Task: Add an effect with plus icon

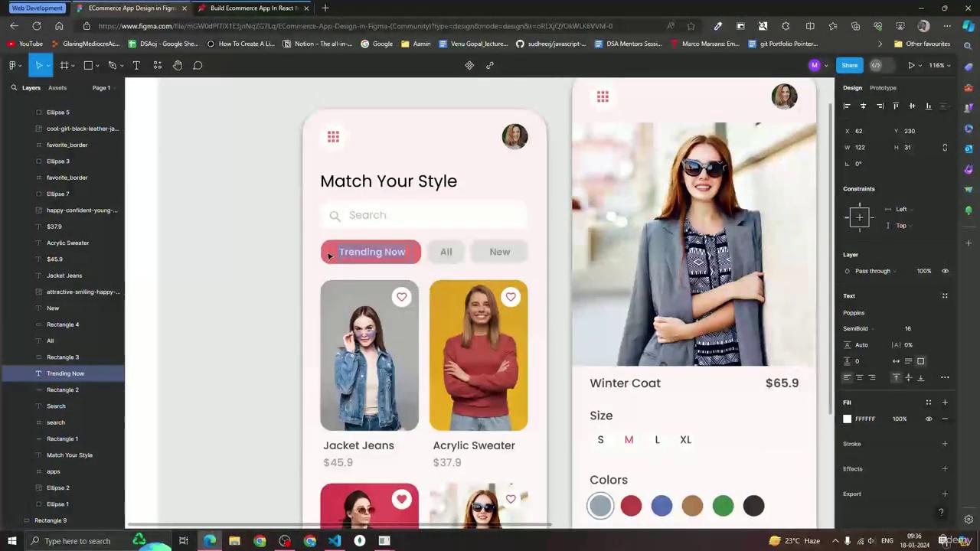Action: click(945, 469)
